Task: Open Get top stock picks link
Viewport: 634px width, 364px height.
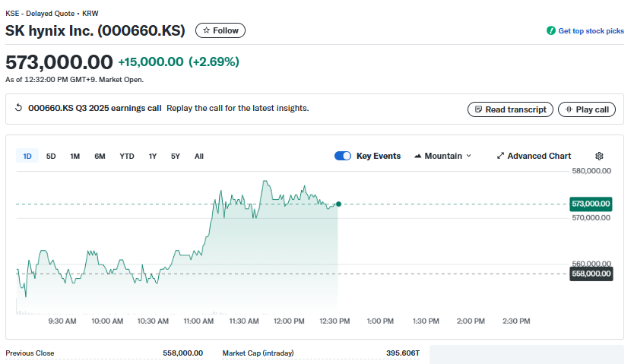Action: point(591,31)
